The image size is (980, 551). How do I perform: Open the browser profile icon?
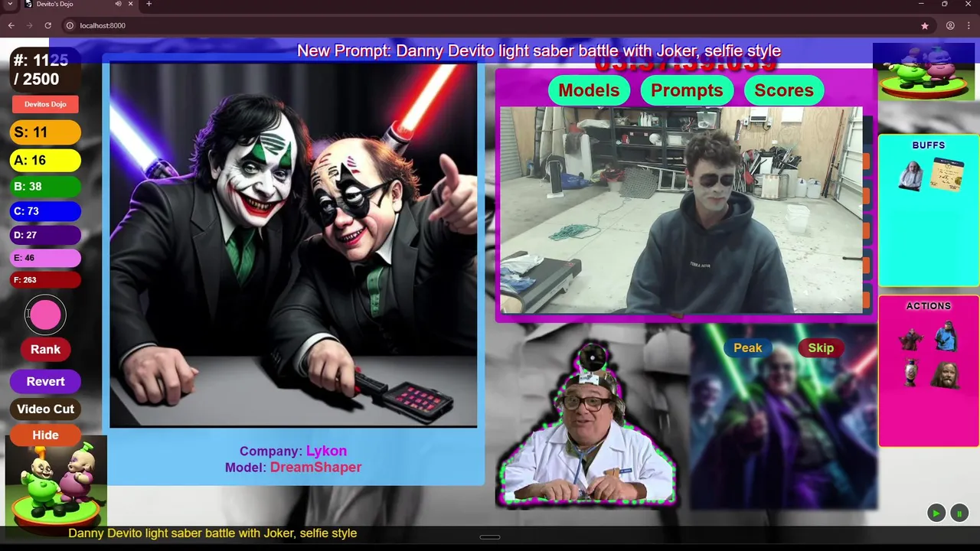point(950,25)
